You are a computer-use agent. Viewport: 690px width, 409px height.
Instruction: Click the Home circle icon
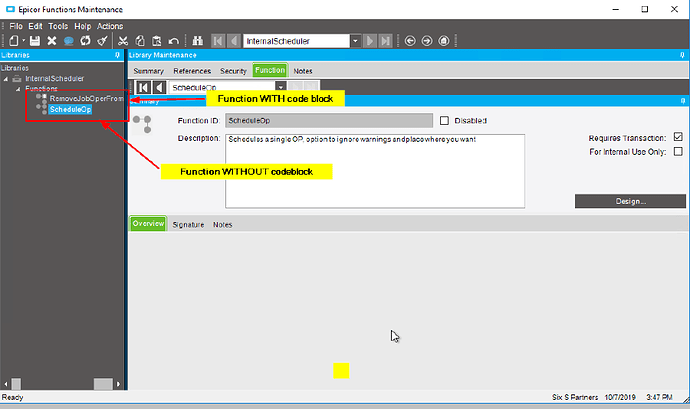point(444,41)
